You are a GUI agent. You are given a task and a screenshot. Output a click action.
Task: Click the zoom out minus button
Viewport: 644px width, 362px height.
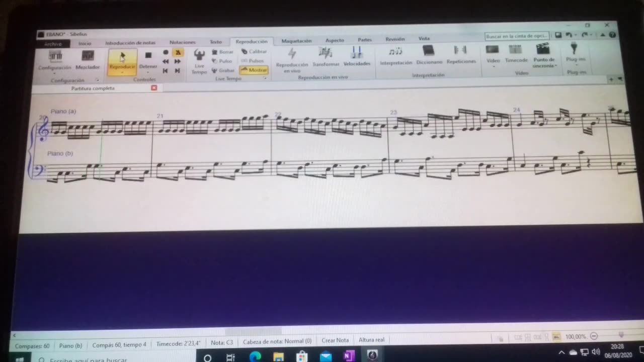tap(594, 336)
